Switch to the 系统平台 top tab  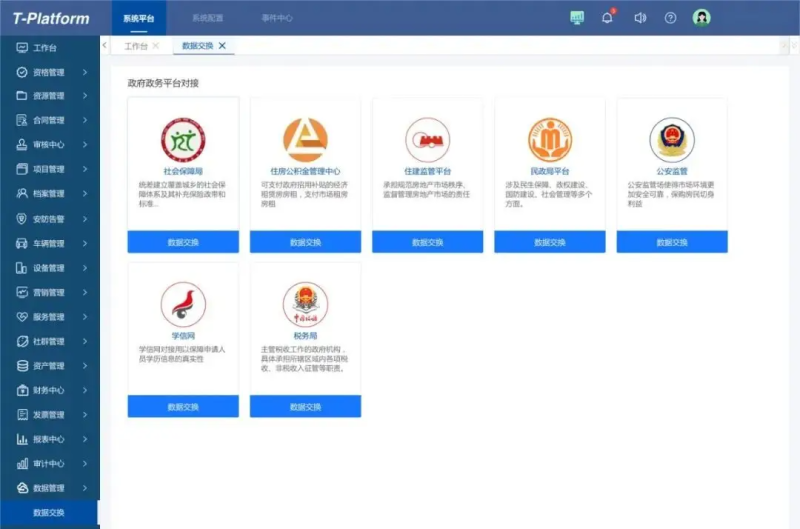pos(138,18)
